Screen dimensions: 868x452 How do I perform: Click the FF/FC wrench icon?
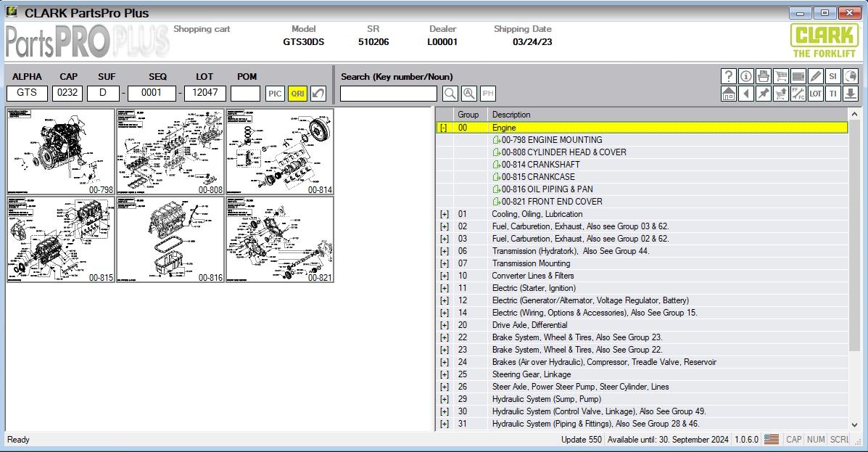[798, 94]
